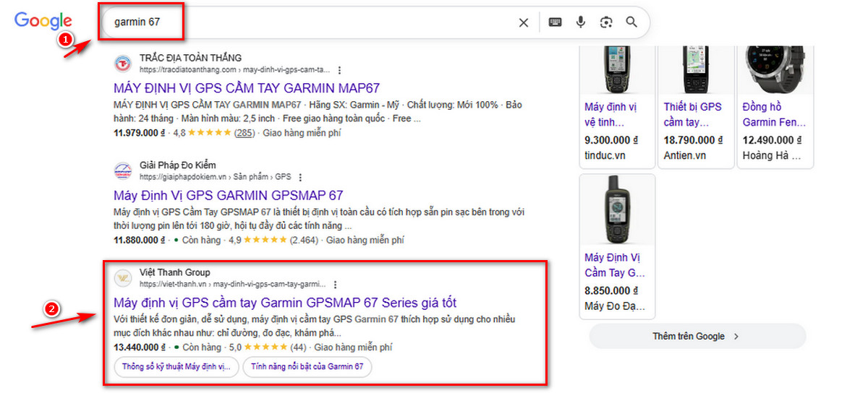The width and height of the screenshot is (868, 393).
Task: Click the Việt Thanh Group site favicon
Action: click(x=123, y=278)
